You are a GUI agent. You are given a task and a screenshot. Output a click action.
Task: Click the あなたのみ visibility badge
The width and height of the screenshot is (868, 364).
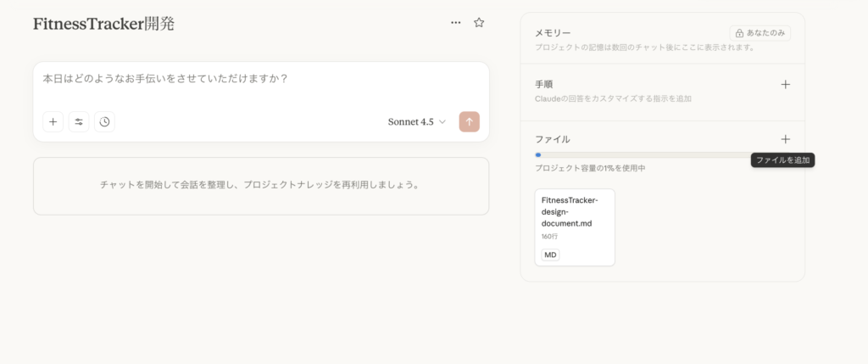point(760,33)
